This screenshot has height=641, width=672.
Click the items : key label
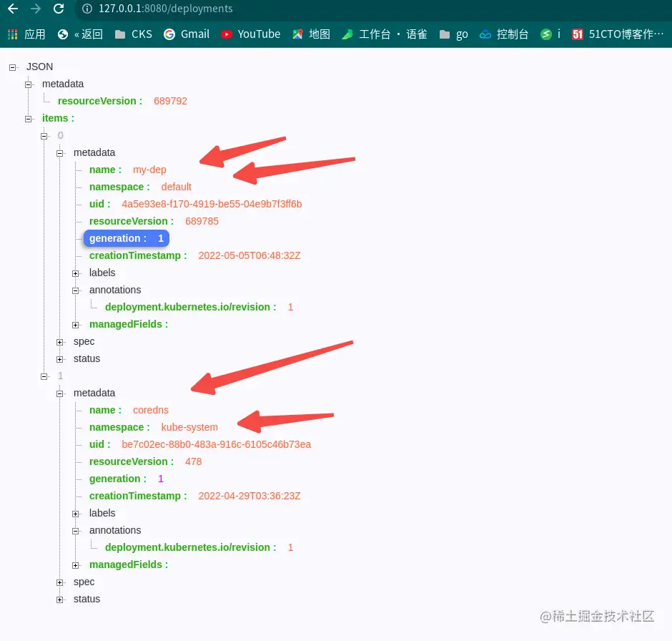point(58,118)
